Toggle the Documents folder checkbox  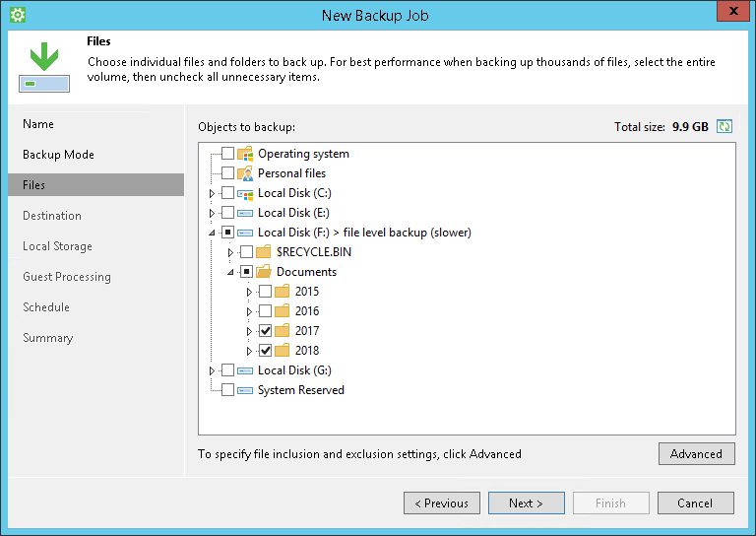click(246, 272)
